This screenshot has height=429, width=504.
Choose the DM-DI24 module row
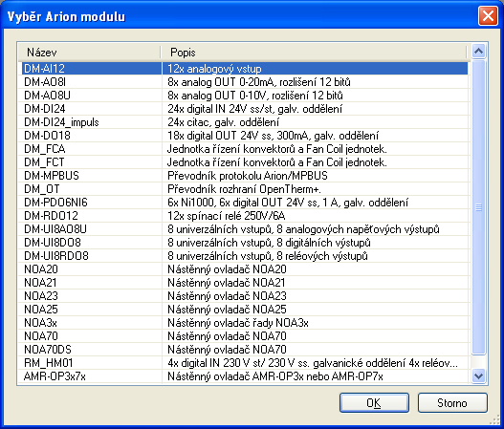(244, 109)
